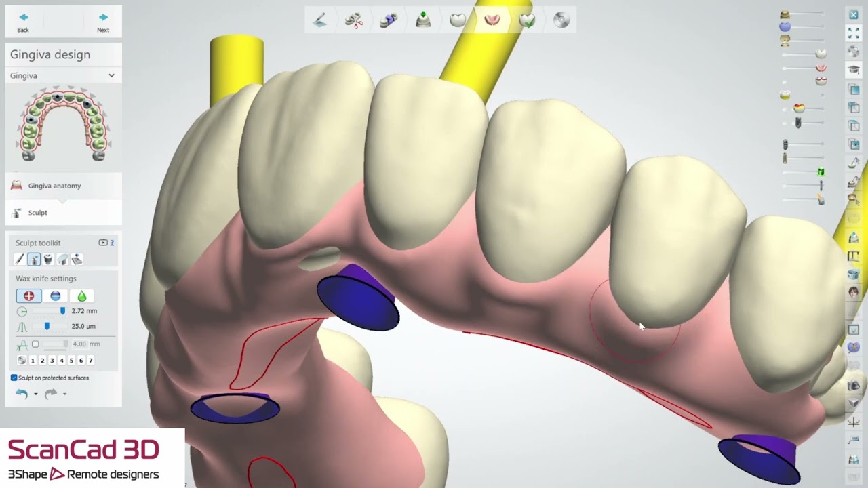Select the second cube view orientation icon
Viewport: 868px width, 488px height.
(854, 107)
